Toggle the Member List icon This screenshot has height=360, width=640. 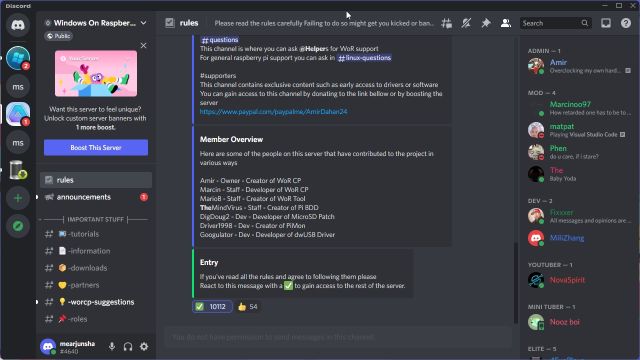click(506, 23)
